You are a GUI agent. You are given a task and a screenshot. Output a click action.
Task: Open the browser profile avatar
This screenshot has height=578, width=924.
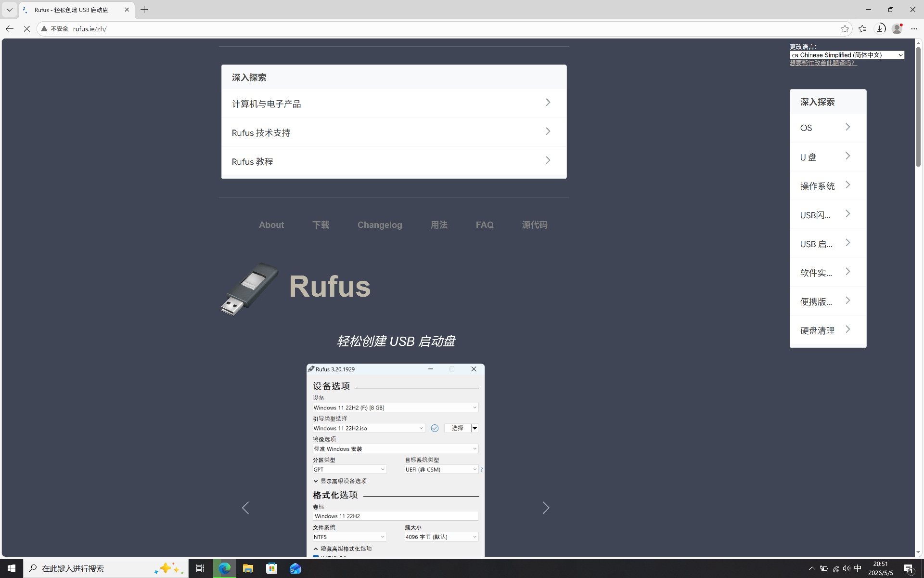pos(897,29)
